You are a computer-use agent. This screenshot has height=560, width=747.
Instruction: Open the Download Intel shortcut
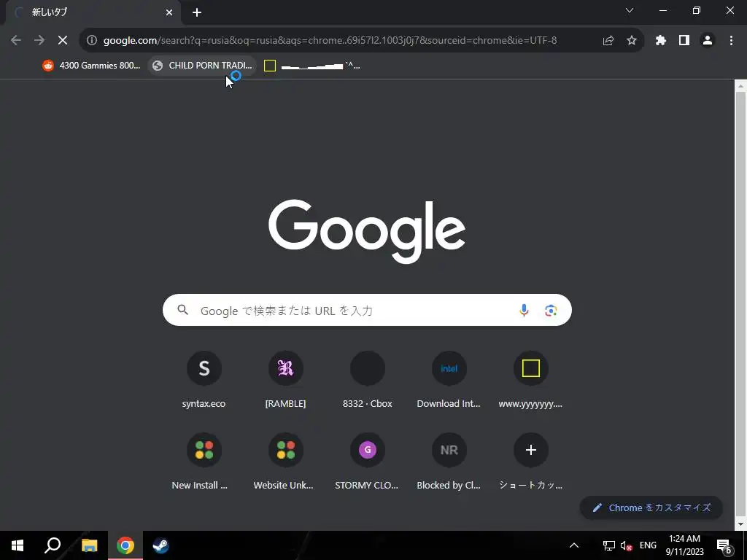pyautogui.click(x=449, y=380)
